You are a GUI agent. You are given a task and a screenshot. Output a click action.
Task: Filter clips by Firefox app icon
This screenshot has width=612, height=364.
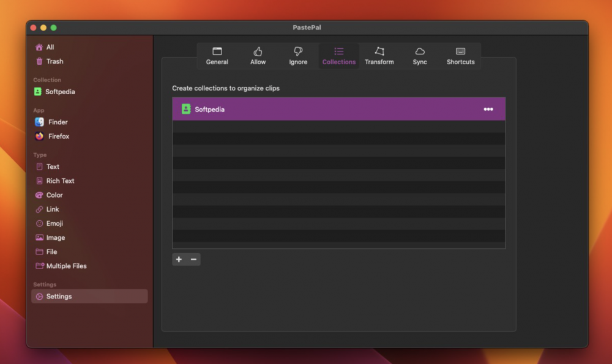click(x=39, y=136)
